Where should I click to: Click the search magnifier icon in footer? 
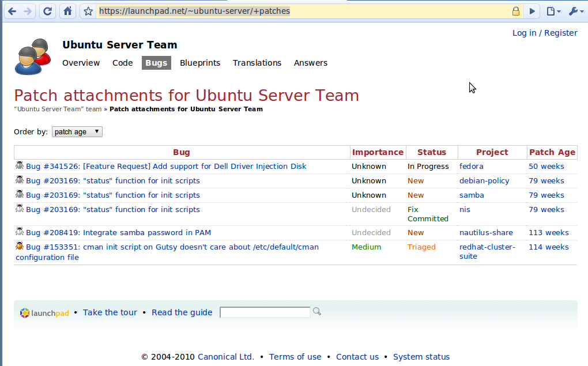(316, 312)
